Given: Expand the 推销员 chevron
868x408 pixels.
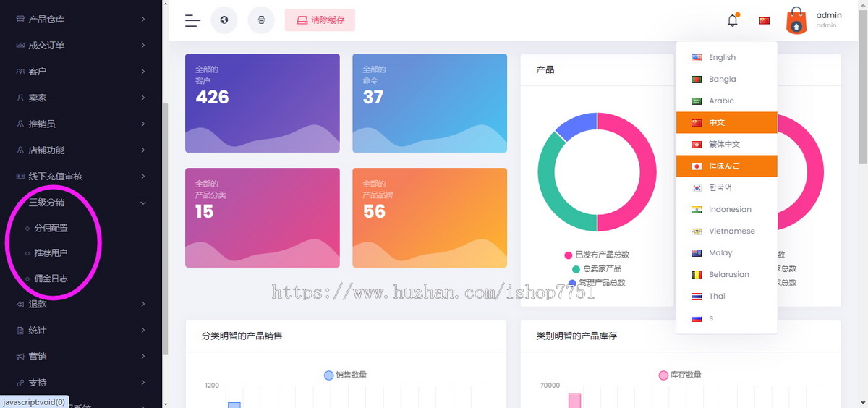Looking at the screenshot, I should pyautogui.click(x=143, y=124).
